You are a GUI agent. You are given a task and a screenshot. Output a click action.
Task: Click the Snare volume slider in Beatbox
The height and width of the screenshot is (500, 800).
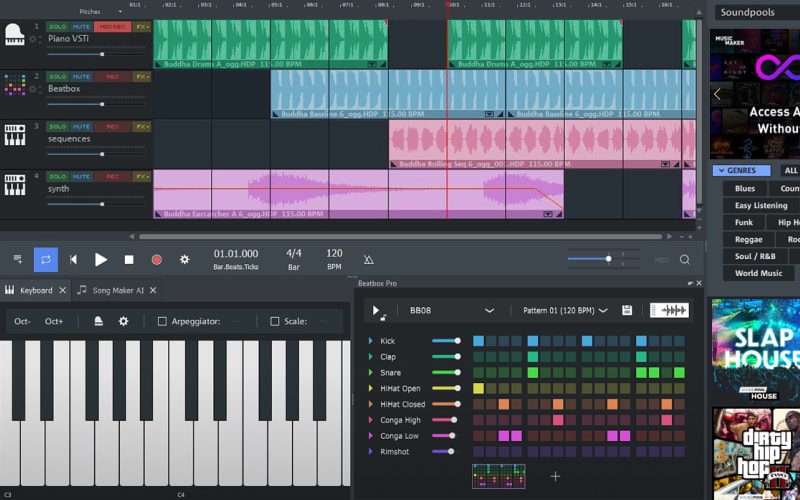click(446, 373)
